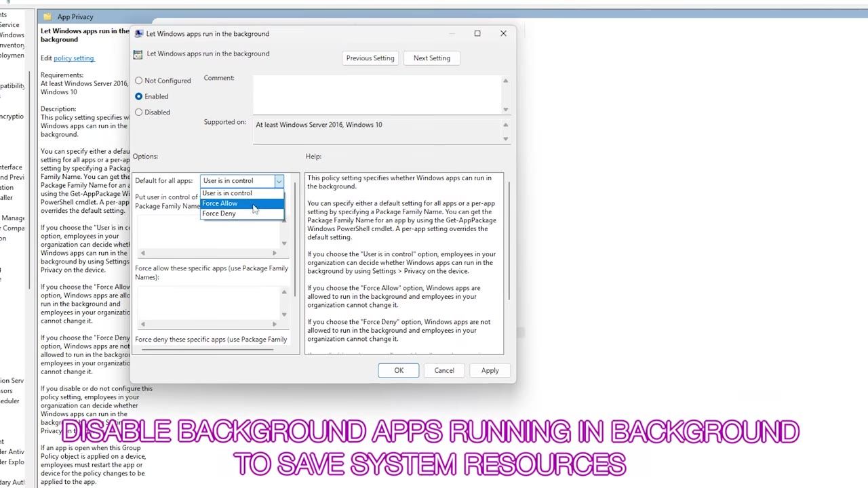Screen dimensions: 868x488
Task: Click the Options pane vertical scrollbar
Action: pos(295,239)
